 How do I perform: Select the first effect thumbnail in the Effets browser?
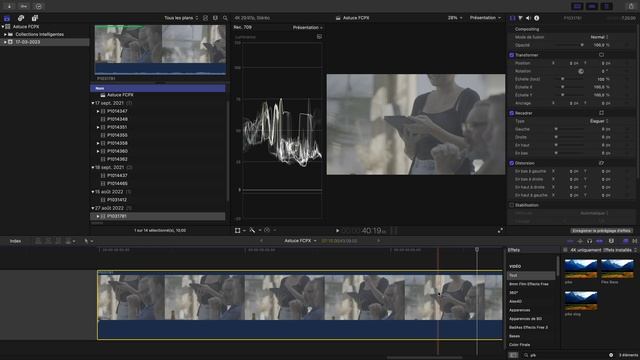coord(580,269)
